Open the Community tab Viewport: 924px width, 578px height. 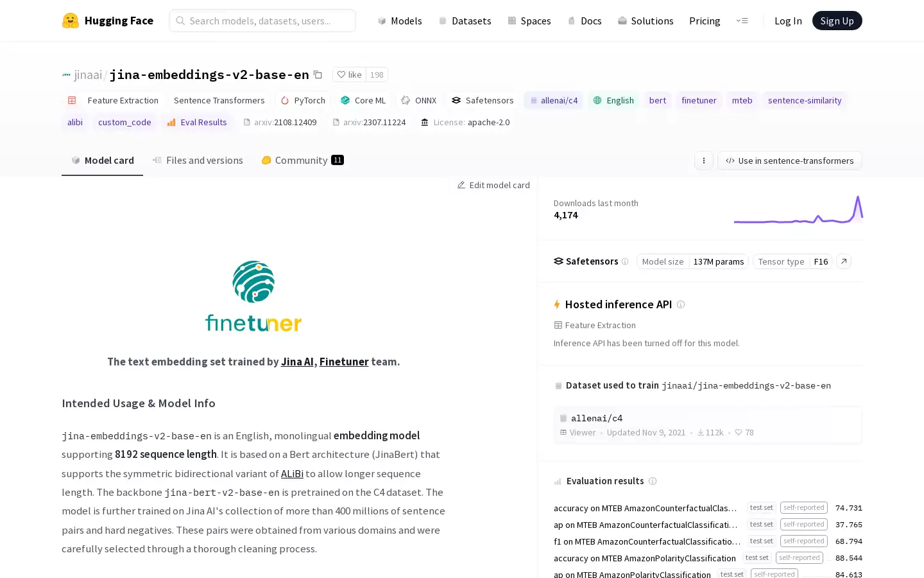click(302, 161)
